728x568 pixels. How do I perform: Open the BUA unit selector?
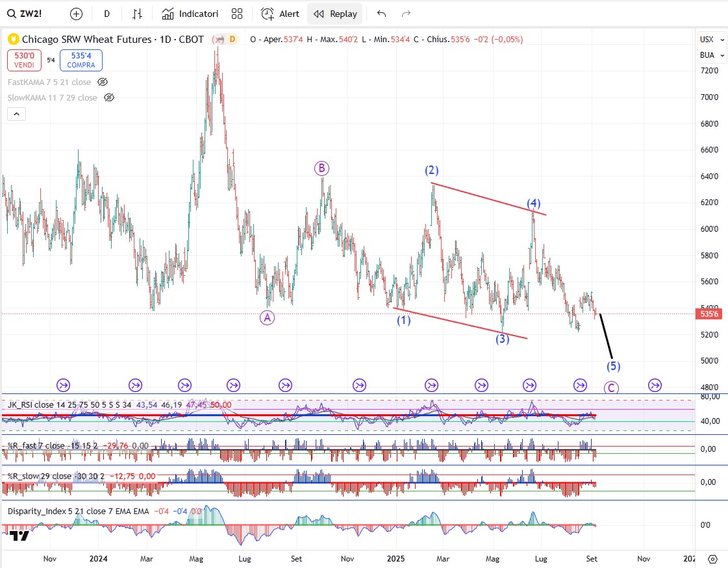(707, 55)
